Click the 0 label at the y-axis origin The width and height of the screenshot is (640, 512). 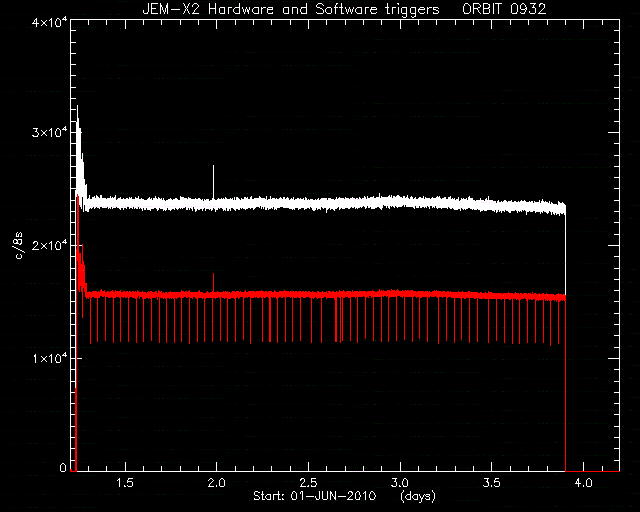click(x=63, y=467)
